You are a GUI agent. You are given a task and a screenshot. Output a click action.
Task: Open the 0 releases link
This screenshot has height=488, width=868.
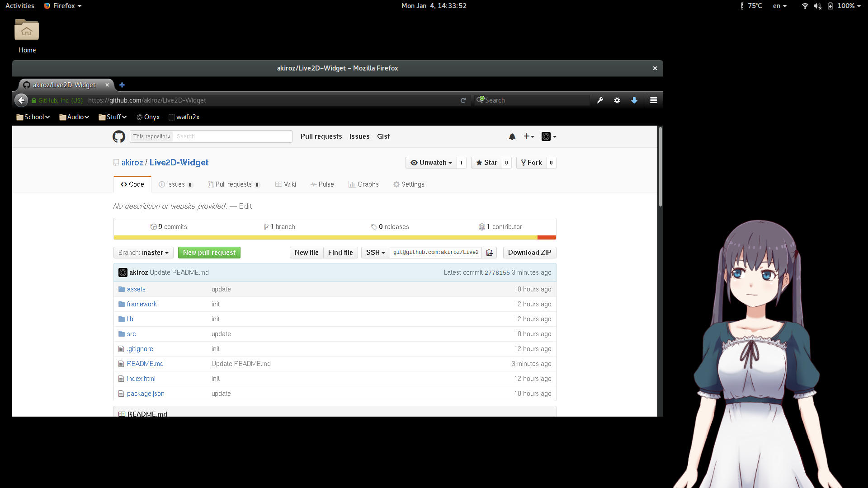point(390,227)
